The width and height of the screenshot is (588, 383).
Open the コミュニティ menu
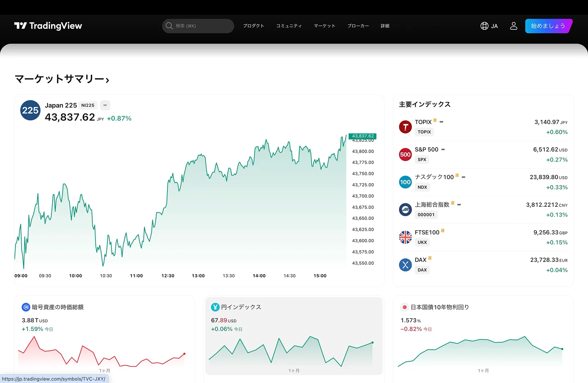point(289,26)
